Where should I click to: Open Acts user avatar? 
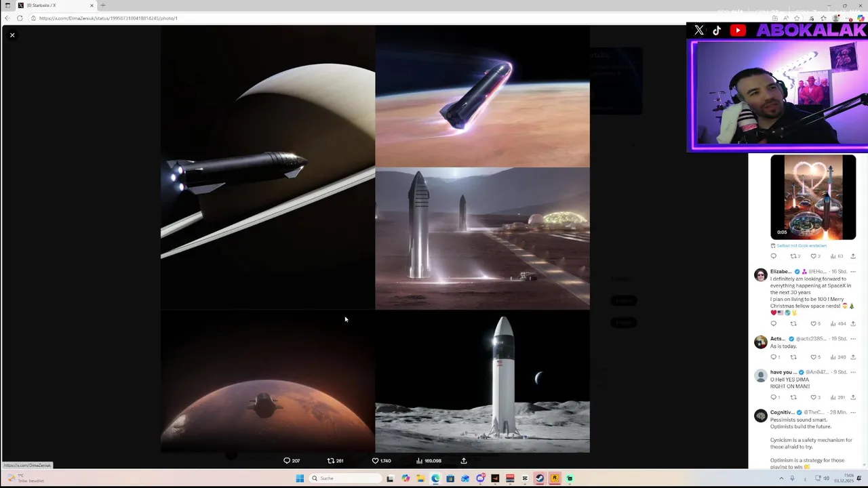[760, 342]
